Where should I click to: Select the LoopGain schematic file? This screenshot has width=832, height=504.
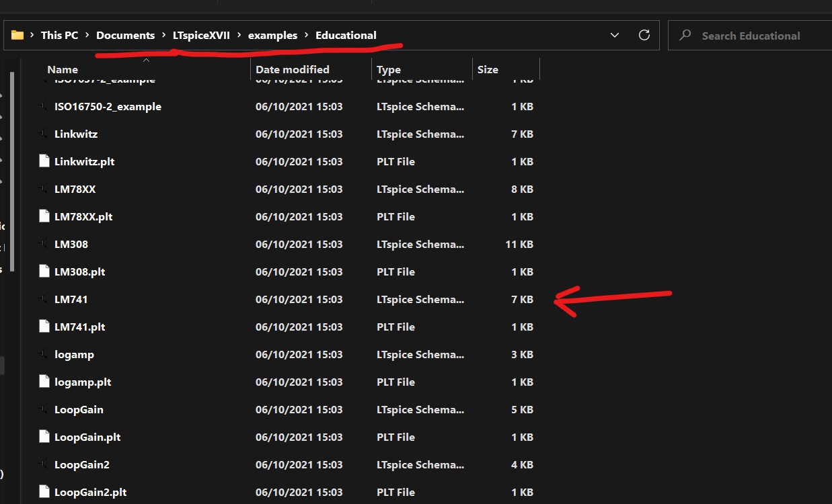[x=79, y=409]
